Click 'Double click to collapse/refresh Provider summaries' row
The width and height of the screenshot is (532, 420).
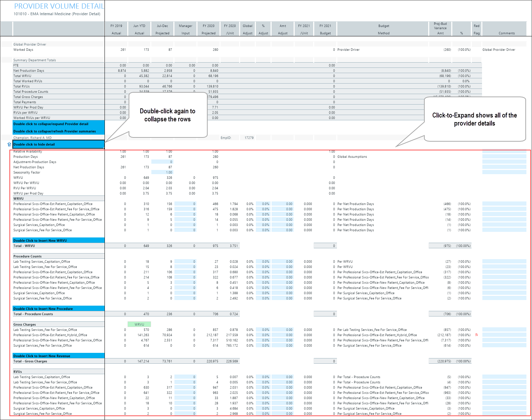58,131
